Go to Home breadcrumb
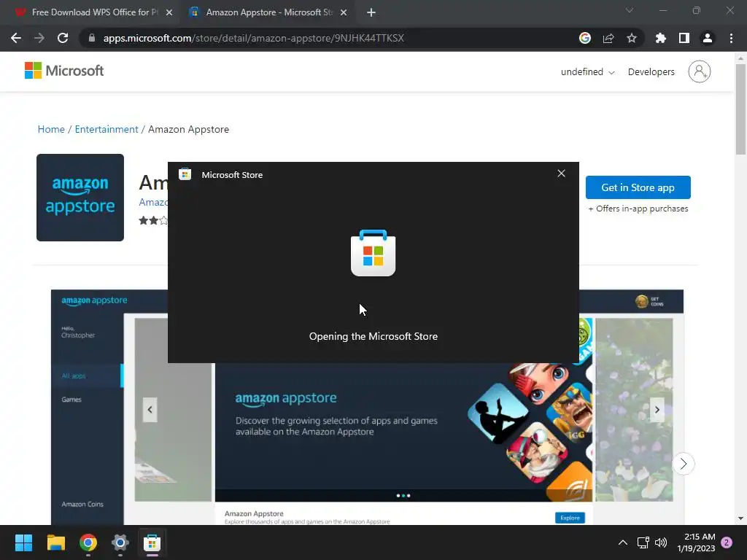The height and width of the screenshot is (560, 747). tap(51, 129)
